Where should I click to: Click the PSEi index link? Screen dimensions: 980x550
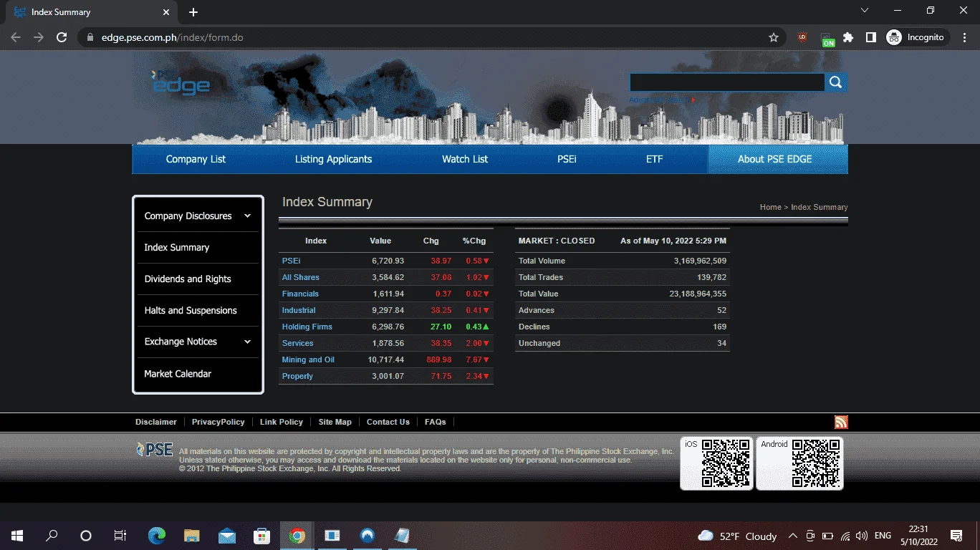pyautogui.click(x=292, y=261)
